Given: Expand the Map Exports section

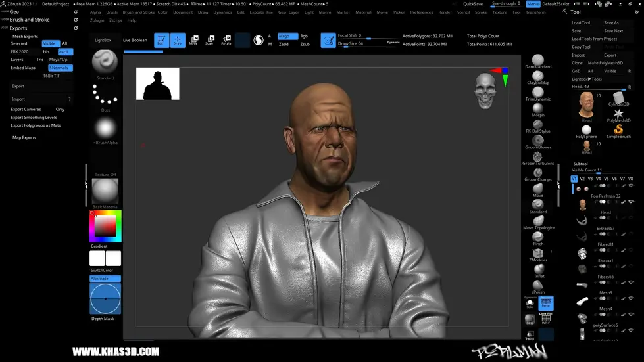Looking at the screenshot, I should 24,138.
